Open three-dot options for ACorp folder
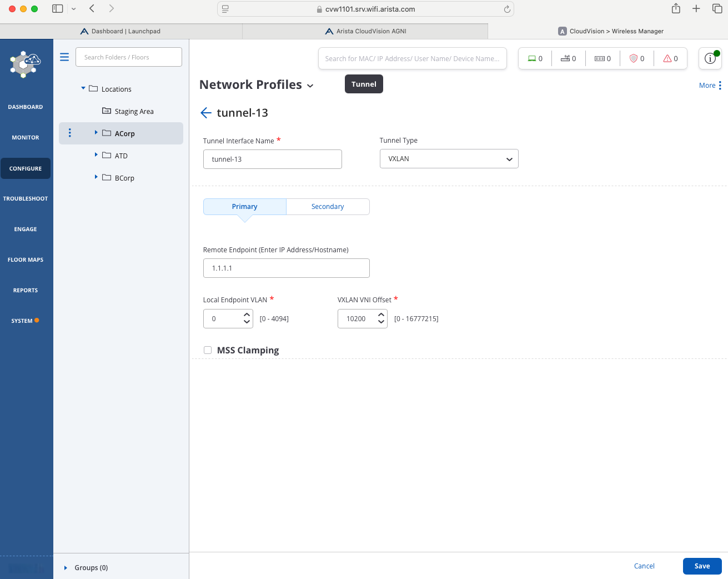Screen dimensions: 728x579 click(x=69, y=133)
